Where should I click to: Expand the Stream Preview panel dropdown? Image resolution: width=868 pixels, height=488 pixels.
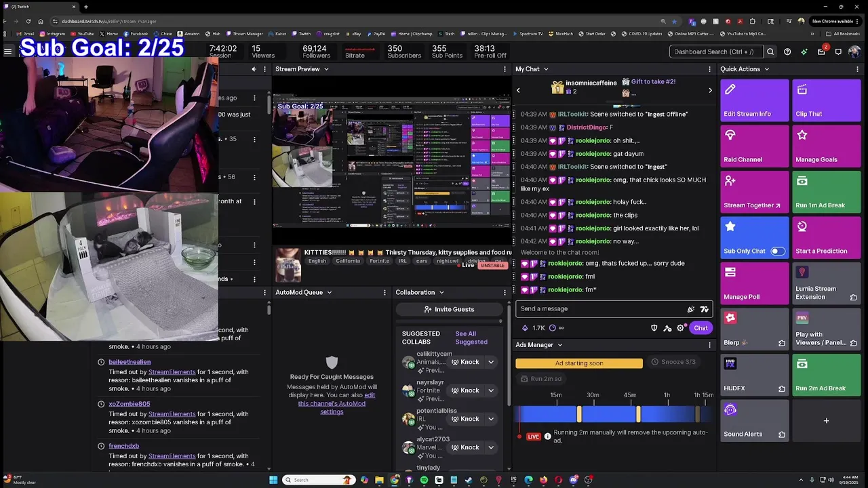(x=326, y=69)
